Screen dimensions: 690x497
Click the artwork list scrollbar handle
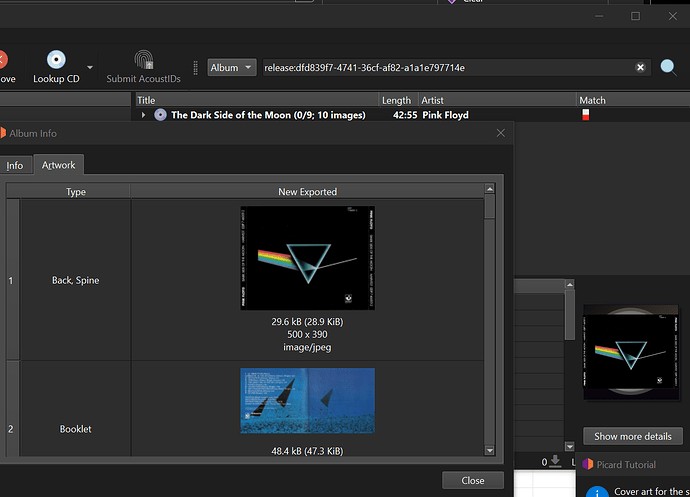click(490, 207)
